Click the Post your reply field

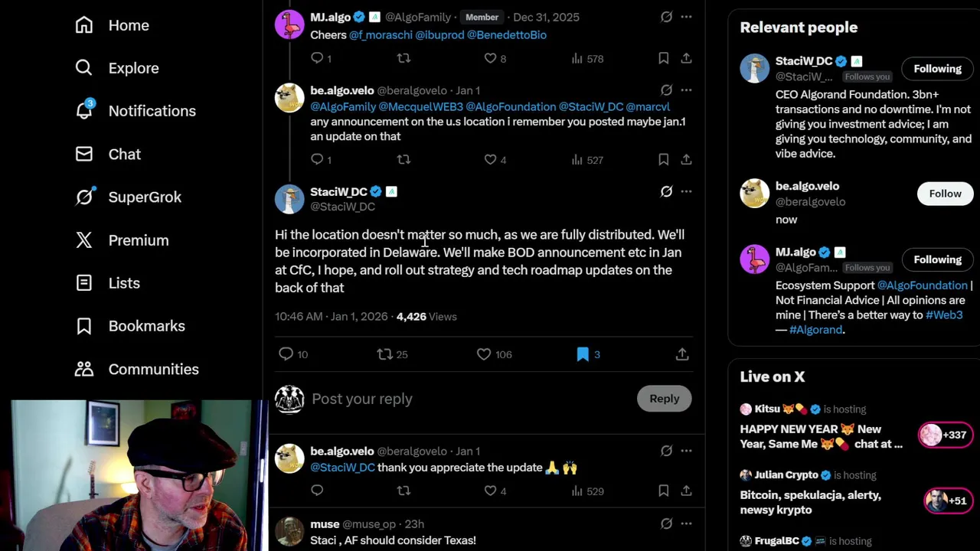click(x=459, y=399)
